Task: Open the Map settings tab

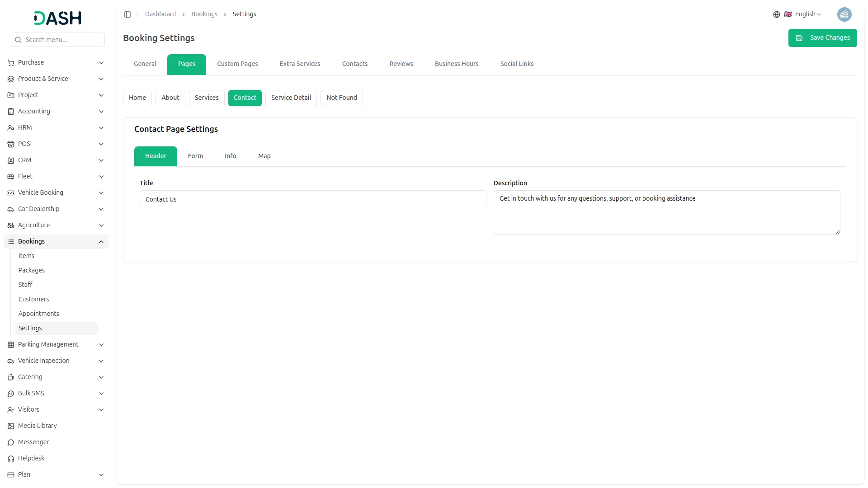Action: [264, 156]
